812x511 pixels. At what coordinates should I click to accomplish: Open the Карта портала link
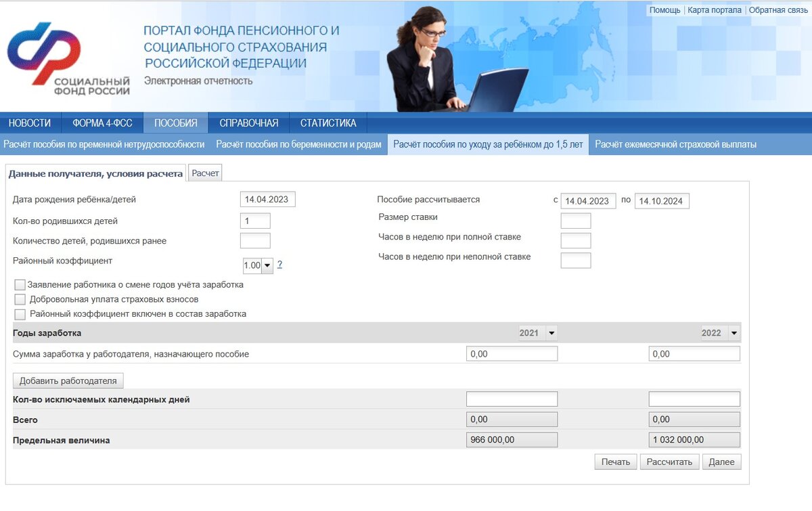pyautogui.click(x=715, y=10)
